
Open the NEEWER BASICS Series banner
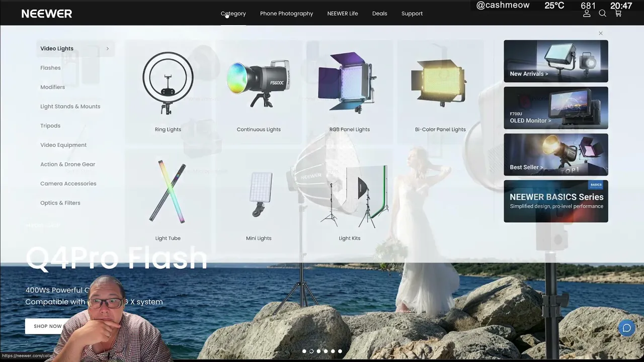coord(556,201)
